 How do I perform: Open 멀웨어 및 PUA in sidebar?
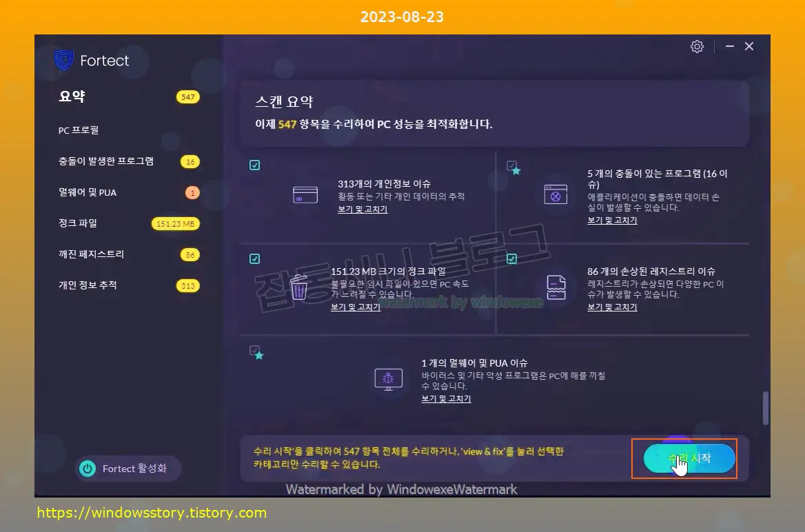(88, 192)
